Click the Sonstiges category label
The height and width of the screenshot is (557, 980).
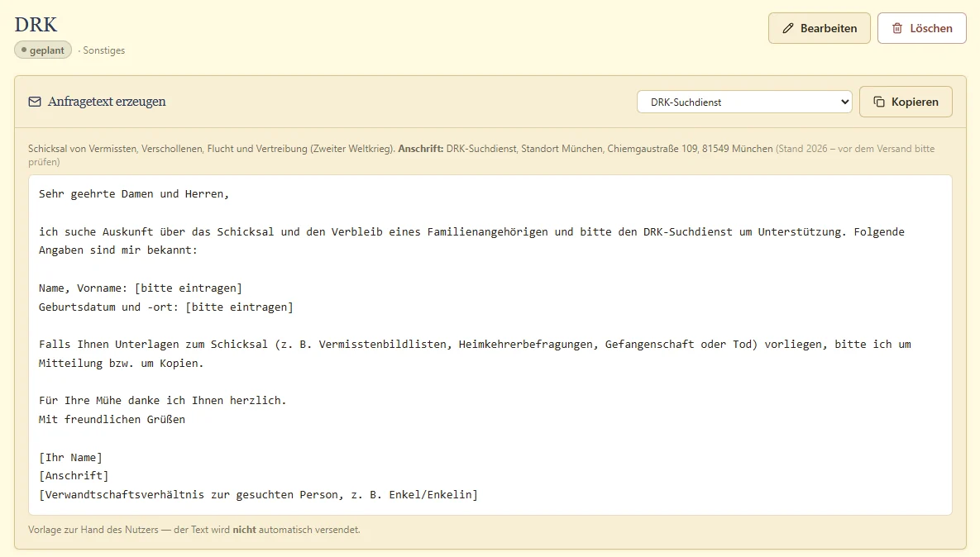coord(103,50)
